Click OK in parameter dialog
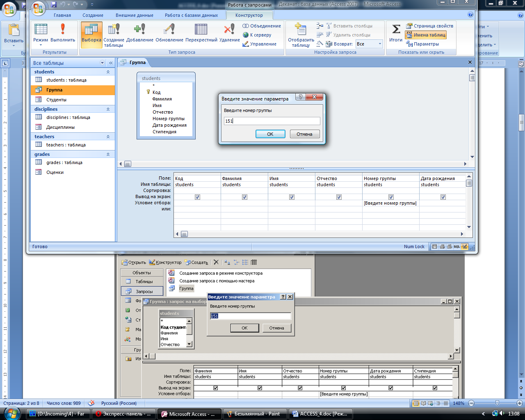Image resolution: width=525 pixels, height=420 pixels. point(270,134)
